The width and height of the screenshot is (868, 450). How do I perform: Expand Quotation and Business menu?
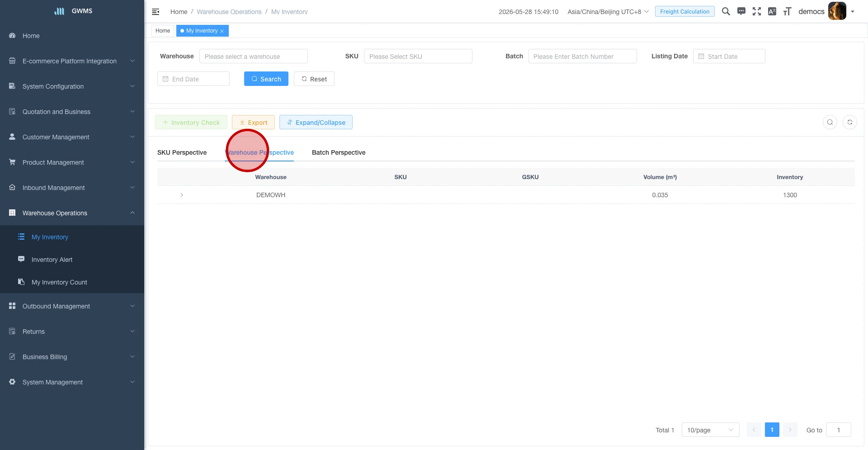point(72,112)
